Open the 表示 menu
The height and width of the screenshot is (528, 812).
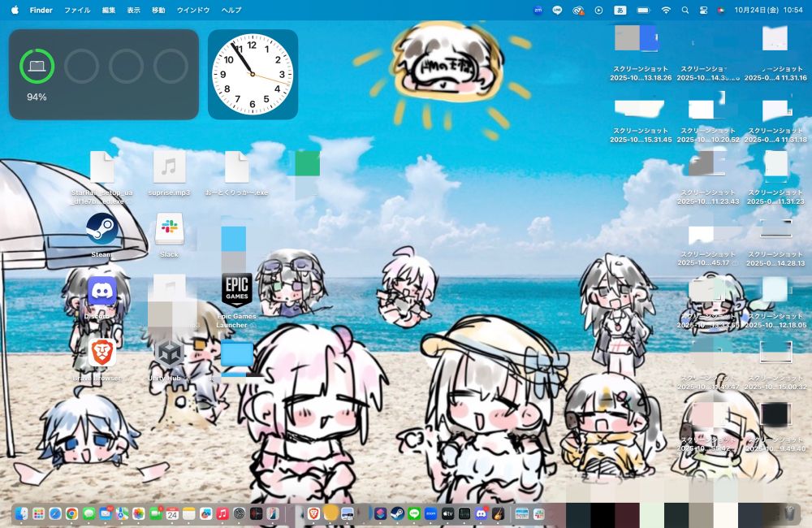pyautogui.click(x=134, y=10)
